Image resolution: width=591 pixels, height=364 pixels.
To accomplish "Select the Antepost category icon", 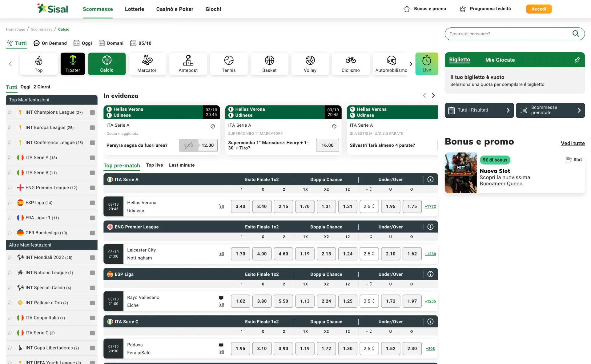I will pyautogui.click(x=188, y=64).
